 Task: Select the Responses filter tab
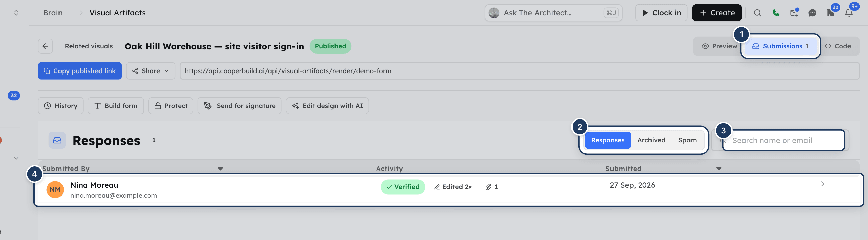(607, 140)
